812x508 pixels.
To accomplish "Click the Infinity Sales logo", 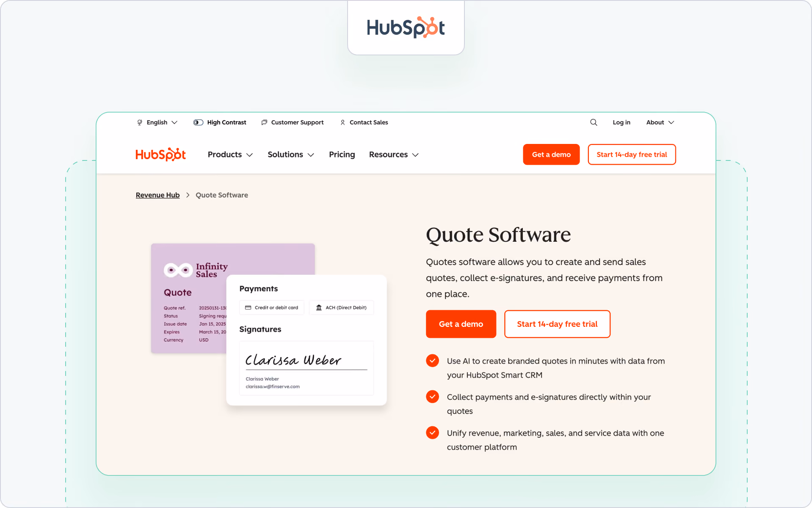I will point(196,270).
